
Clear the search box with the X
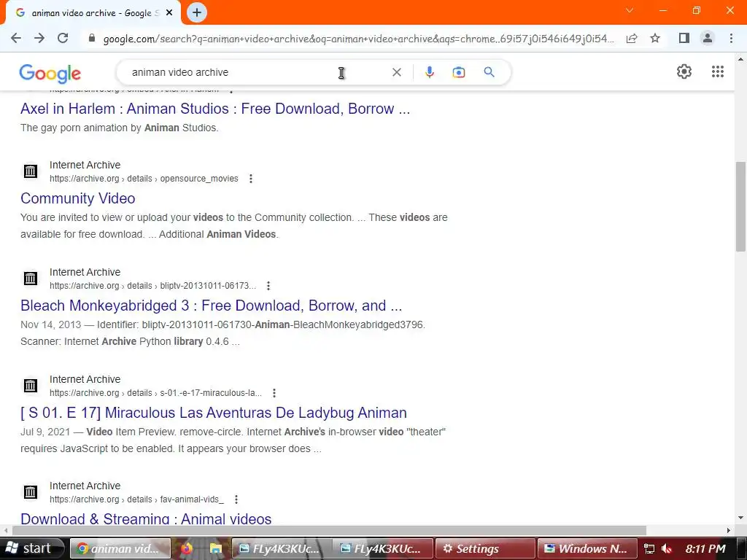(x=397, y=72)
